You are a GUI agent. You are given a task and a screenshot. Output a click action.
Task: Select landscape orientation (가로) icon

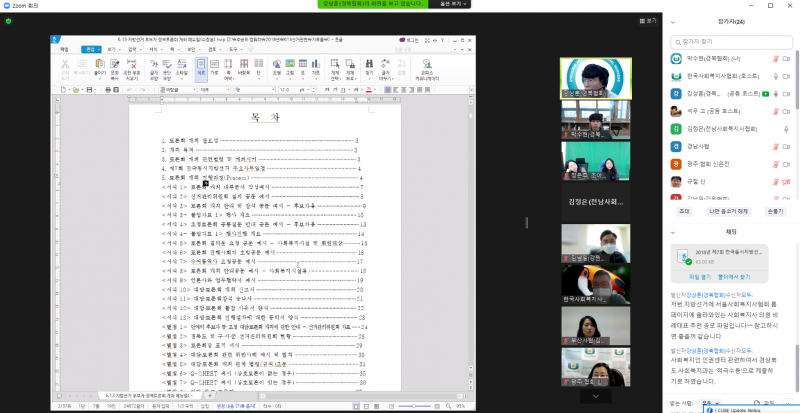click(214, 64)
